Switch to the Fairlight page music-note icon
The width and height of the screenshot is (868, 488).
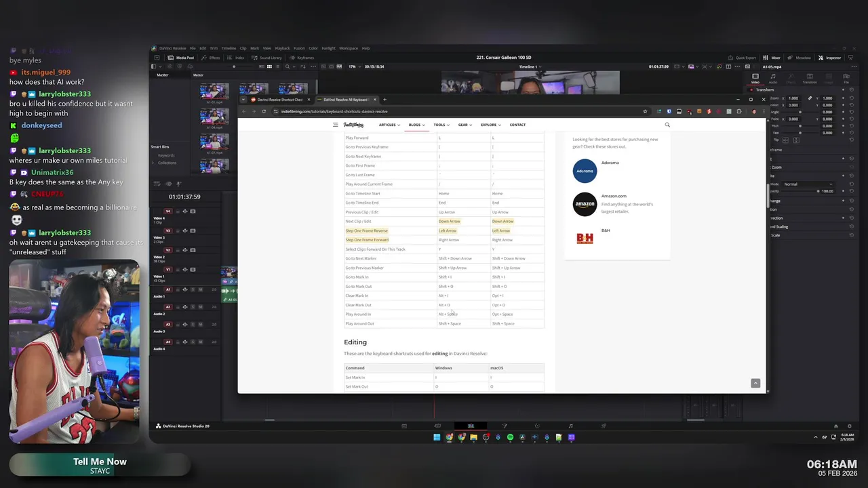(x=570, y=426)
